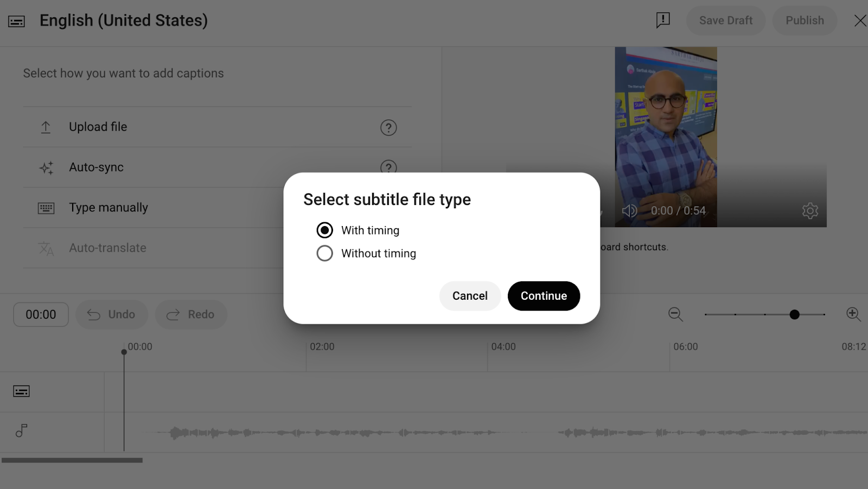Click the Save Draft button
Screen dimensions: 868x489
pos(726,21)
